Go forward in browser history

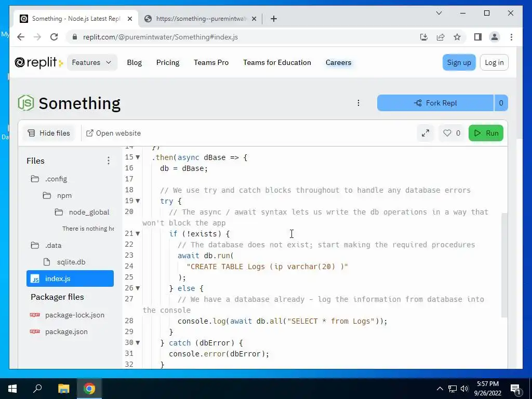pyautogui.click(x=37, y=37)
